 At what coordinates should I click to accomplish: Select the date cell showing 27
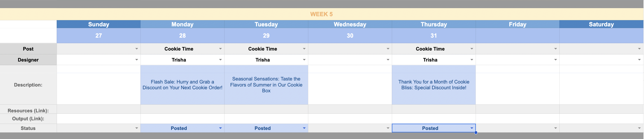pos(99,36)
